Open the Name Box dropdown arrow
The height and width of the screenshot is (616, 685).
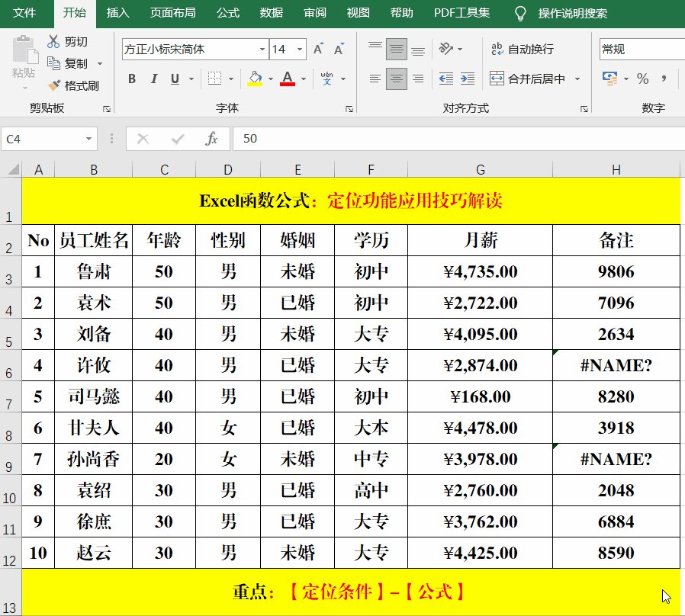click(88, 139)
